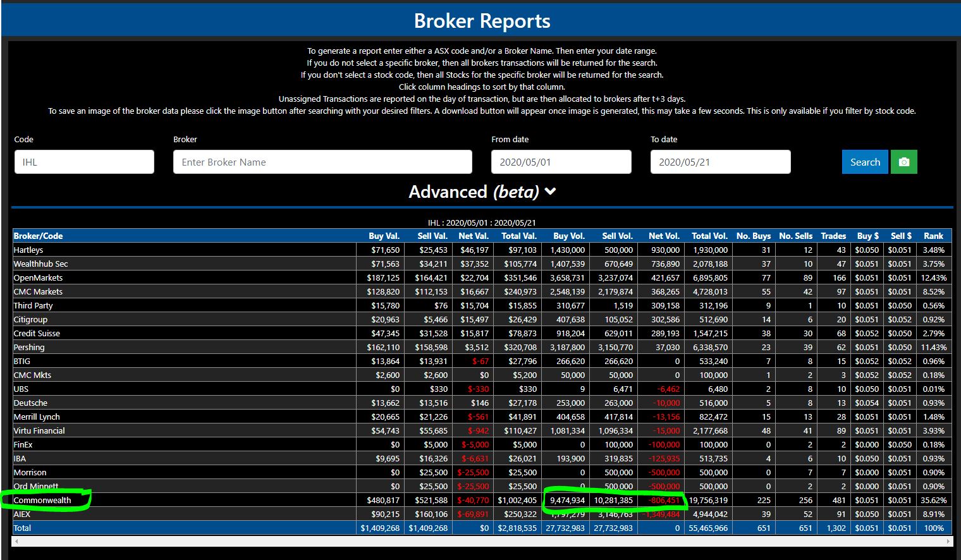
Task: Select the Citigroup broker name
Action: [30, 319]
